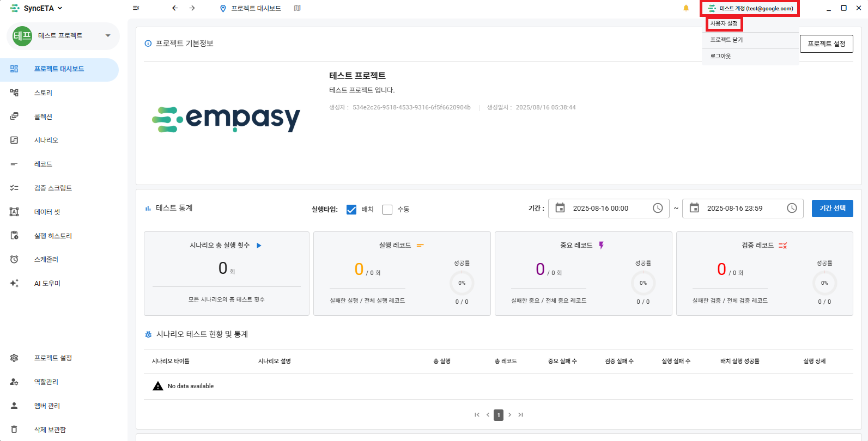Click the 기간 선택 button
868x441 pixels.
(832, 209)
